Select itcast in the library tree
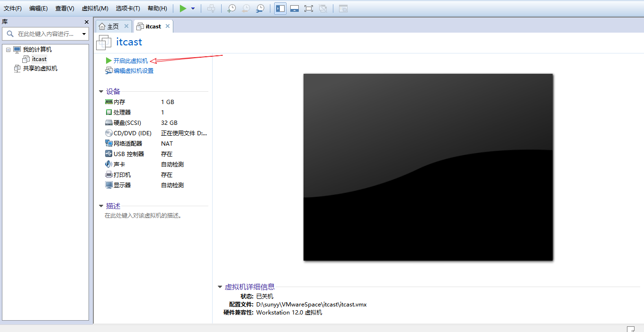This screenshot has width=644, height=332. point(39,59)
